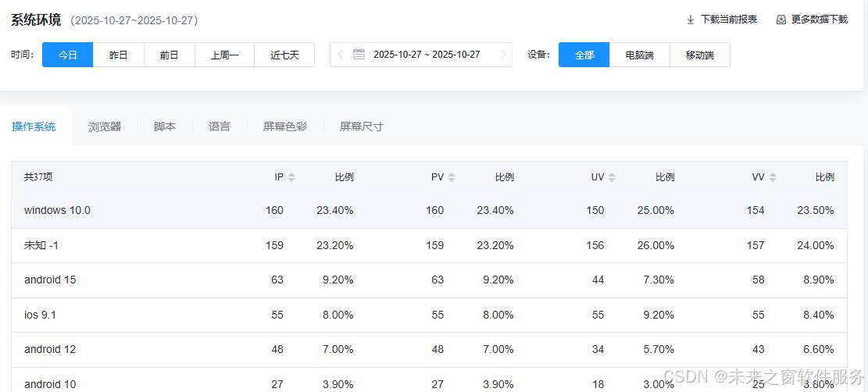Image resolution: width=868 pixels, height=392 pixels.
Task: Click the 系统环境 page title
Action: 35,20
